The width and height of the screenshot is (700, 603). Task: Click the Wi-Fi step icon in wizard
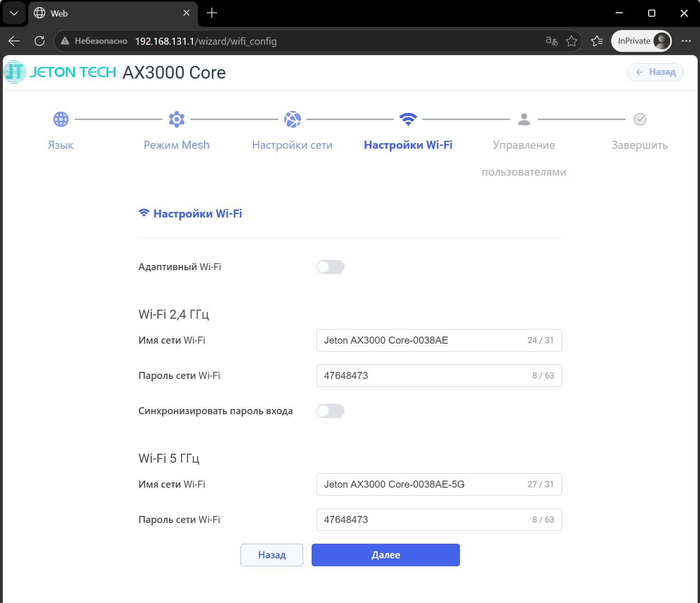pos(408,120)
